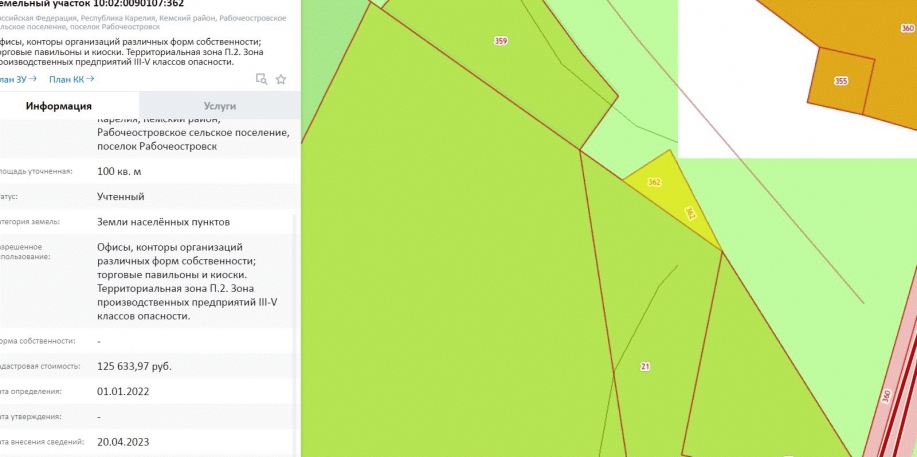Viewport: 917px width, 457px height.
Task: Click parcel label 359 on the map
Action: point(500,41)
